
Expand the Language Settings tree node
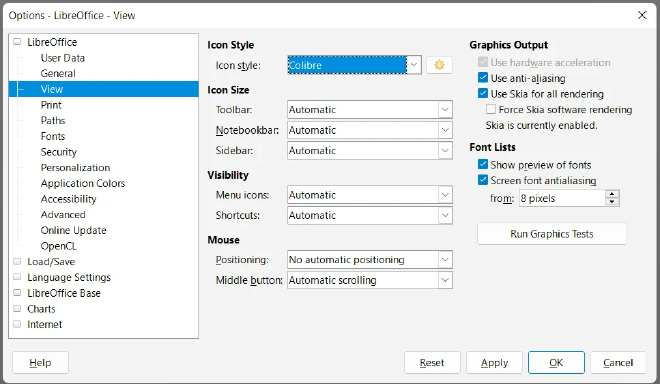(x=17, y=277)
